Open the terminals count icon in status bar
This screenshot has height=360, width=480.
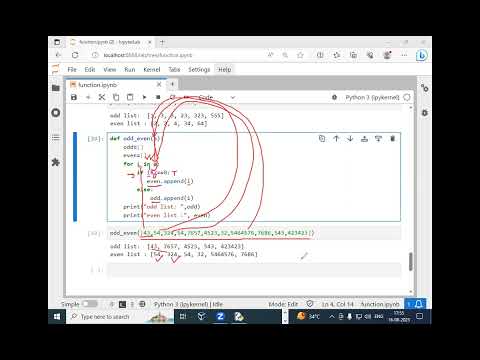123,304
